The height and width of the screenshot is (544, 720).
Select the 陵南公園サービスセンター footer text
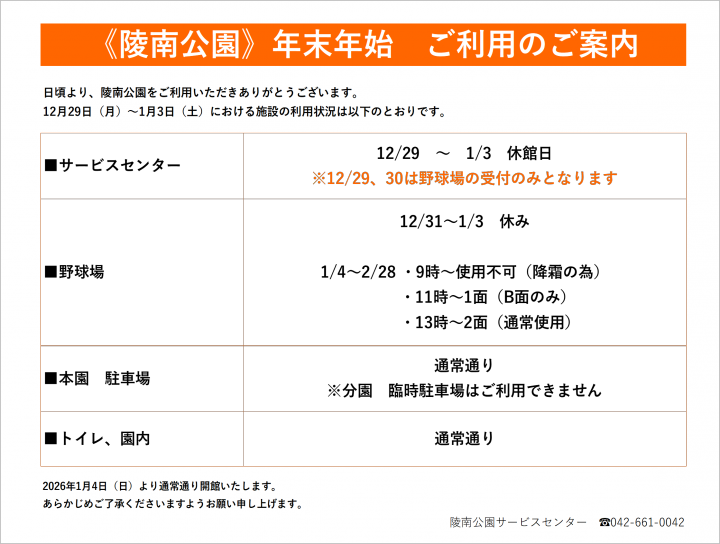pyautogui.click(x=518, y=522)
